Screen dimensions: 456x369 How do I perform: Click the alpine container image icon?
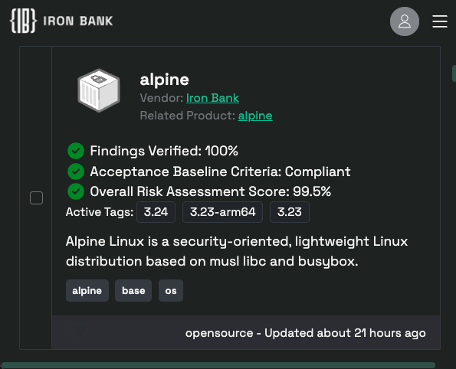point(99,90)
